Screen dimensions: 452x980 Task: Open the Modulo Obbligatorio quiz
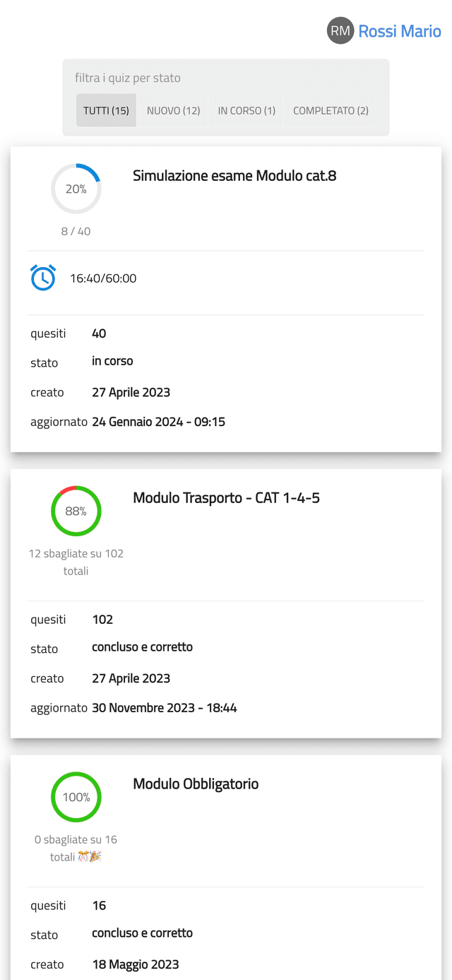click(196, 784)
